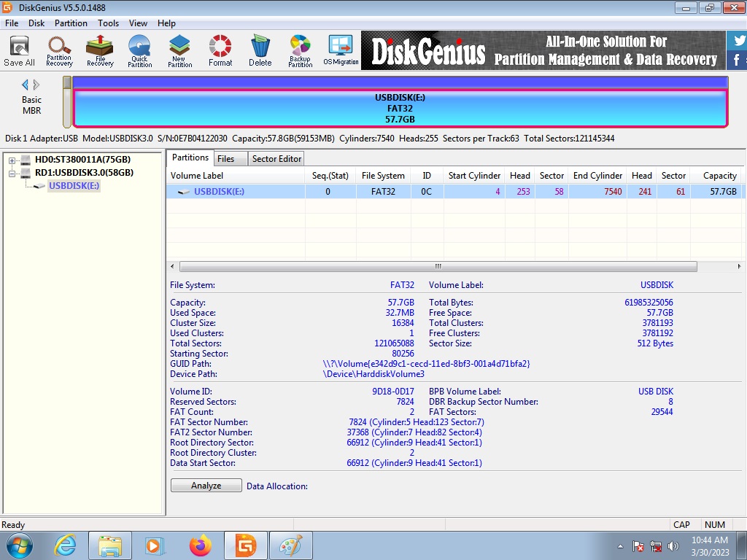The width and height of the screenshot is (747, 560).
Task: Open Firefox from the taskbar
Action: coord(200,545)
